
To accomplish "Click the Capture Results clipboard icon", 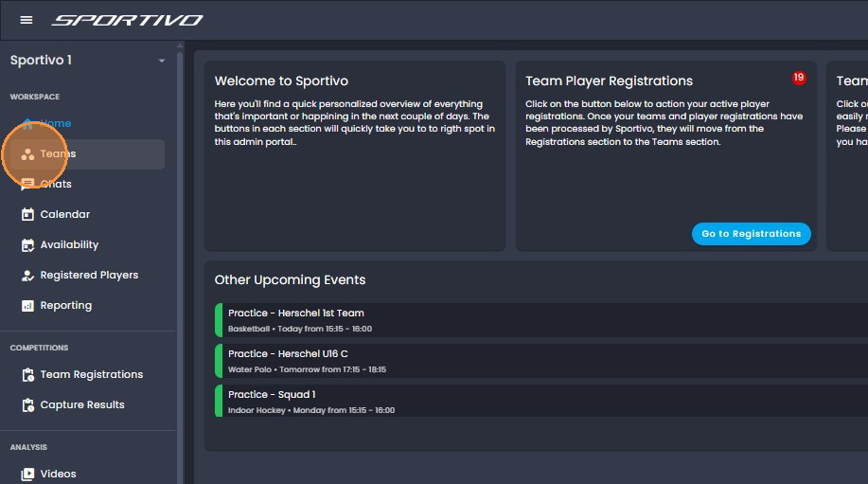I will tap(27, 405).
